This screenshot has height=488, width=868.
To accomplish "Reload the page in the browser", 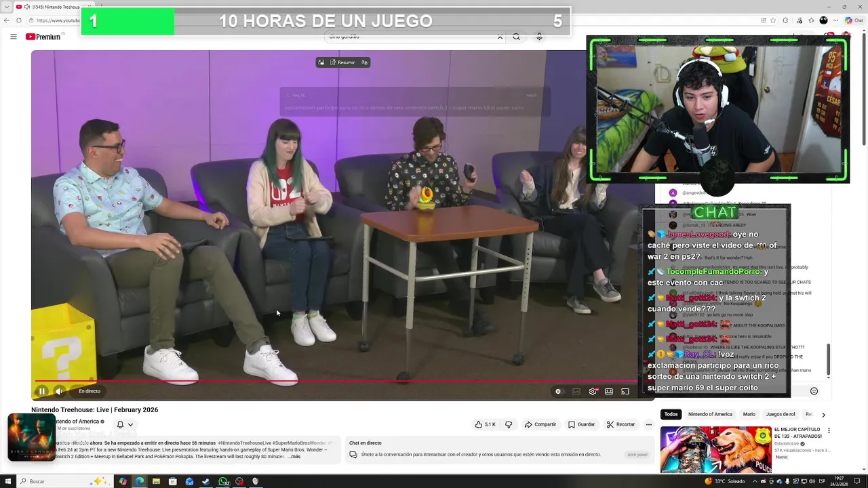I will point(18,20).
